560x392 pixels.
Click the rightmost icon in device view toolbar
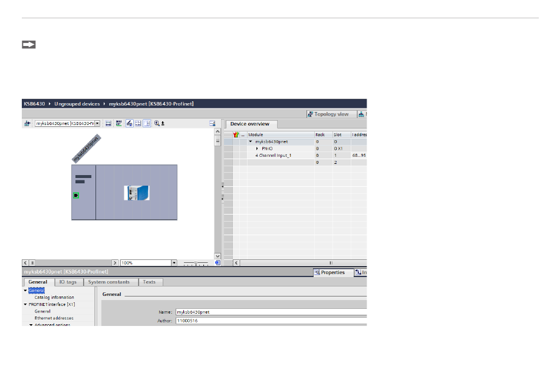tap(212, 124)
